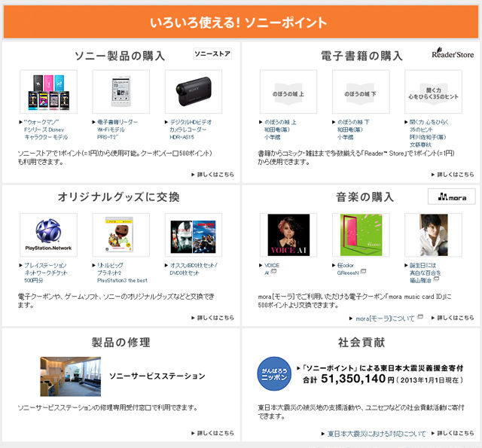Open the のぼうの城 上 和田竜 text link
Viewport: 482px width, 448px height.
(x=280, y=130)
